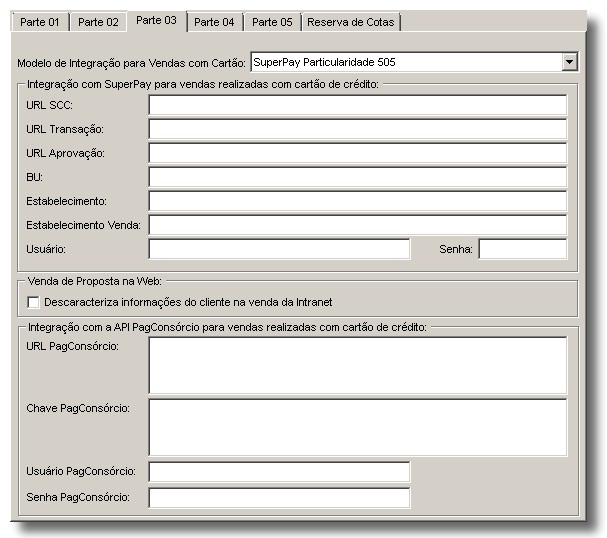Screen dimensions: 607x538
Task: Go to the Parte 04 tab
Action: [x=214, y=22]
